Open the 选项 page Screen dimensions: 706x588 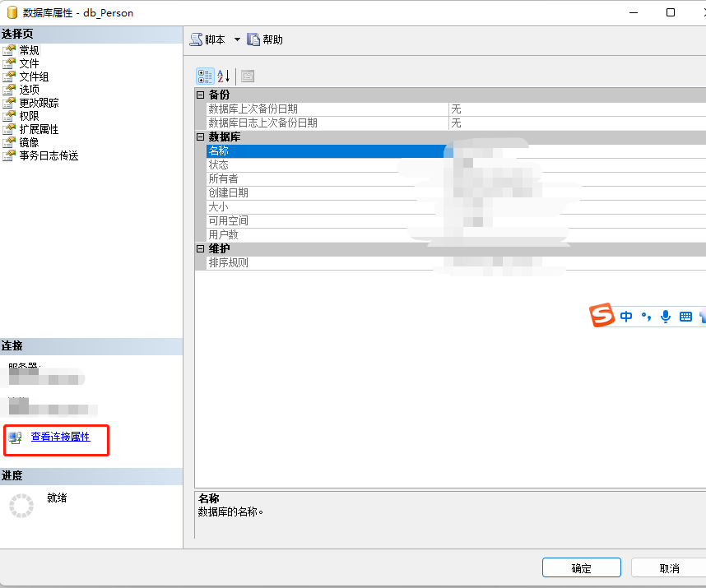[x=29, y=90]
